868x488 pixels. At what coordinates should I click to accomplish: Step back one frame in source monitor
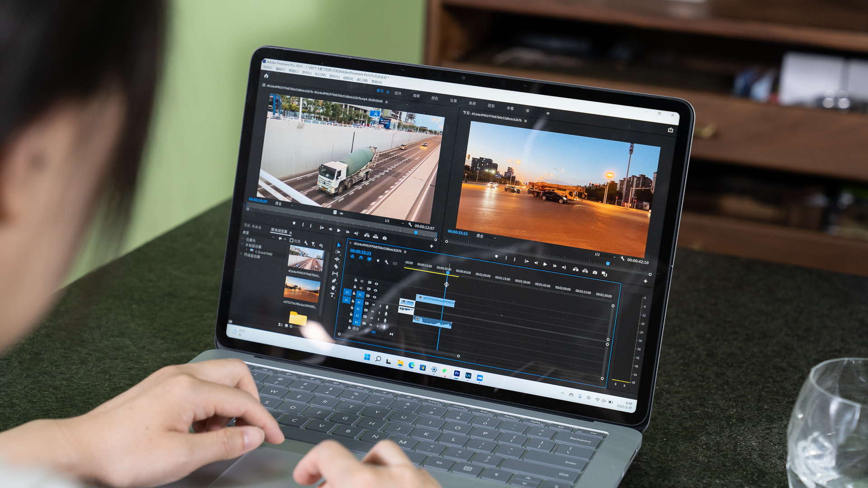point(330,229)
